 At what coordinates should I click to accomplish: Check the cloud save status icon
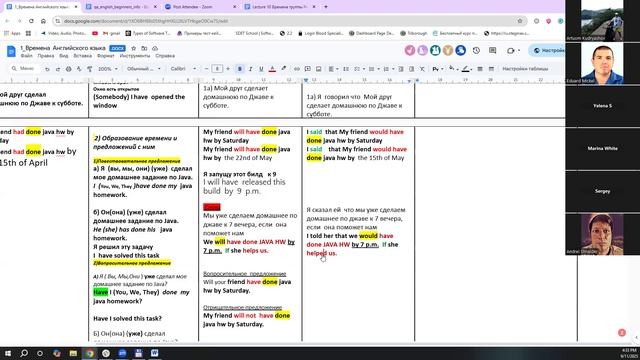tap(155, 48)
